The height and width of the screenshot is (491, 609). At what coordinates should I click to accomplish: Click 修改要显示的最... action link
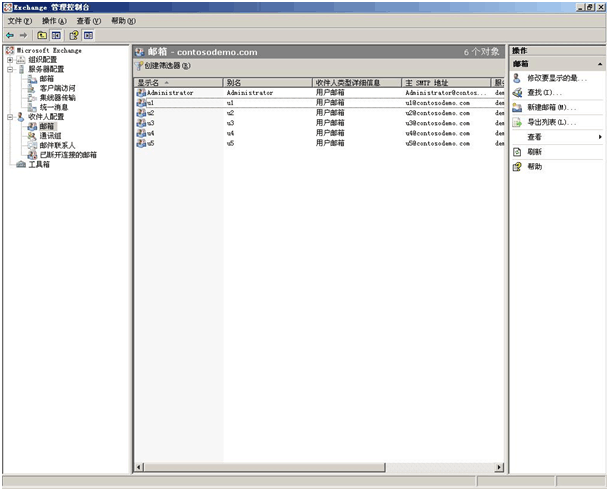(557, 78)
